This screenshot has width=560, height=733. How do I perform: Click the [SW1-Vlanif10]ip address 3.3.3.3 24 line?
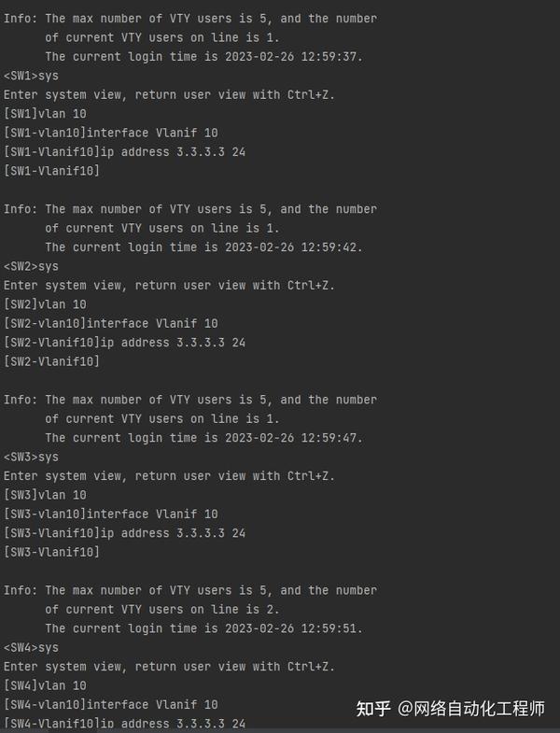pos(124,152)
